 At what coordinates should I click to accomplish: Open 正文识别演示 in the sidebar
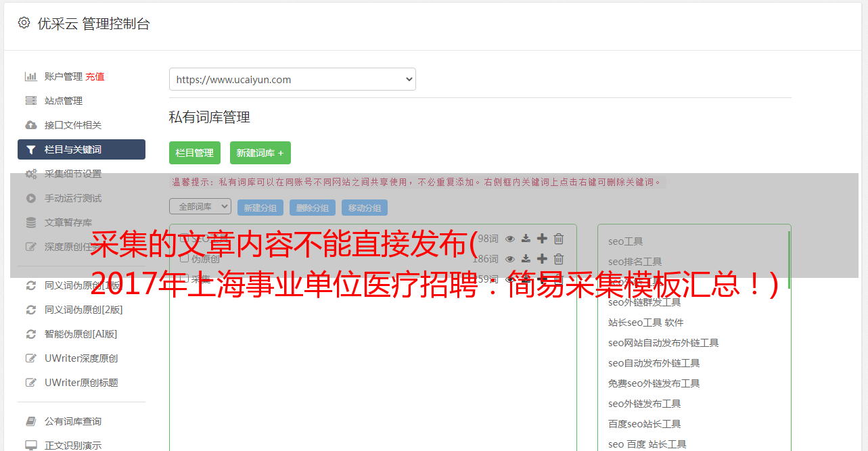(x=73, y=446)
